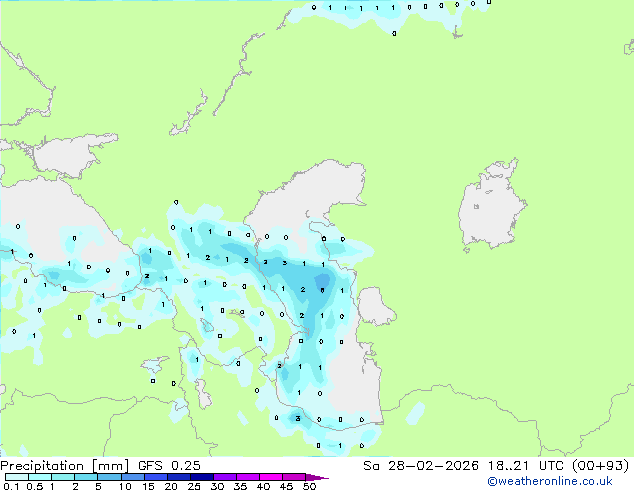Screen dimensions: 634x490
Task: Click the 'Sa 28-02-2026' date text
Action: click(421, 466)
